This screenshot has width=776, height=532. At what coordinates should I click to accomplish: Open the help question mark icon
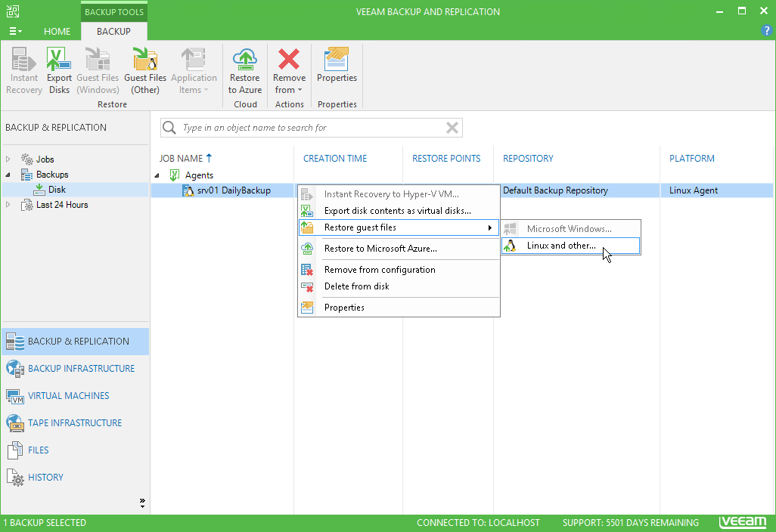(x=766, y=31)
